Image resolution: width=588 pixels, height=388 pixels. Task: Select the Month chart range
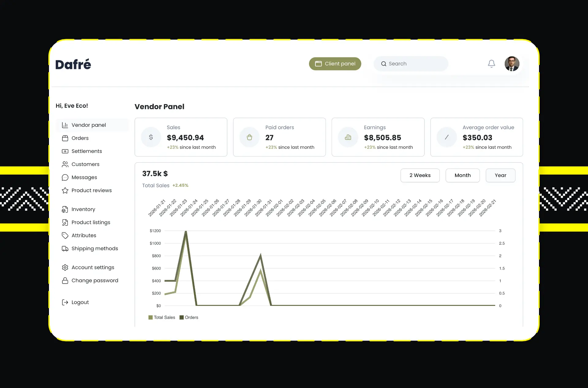coord(462,175)
